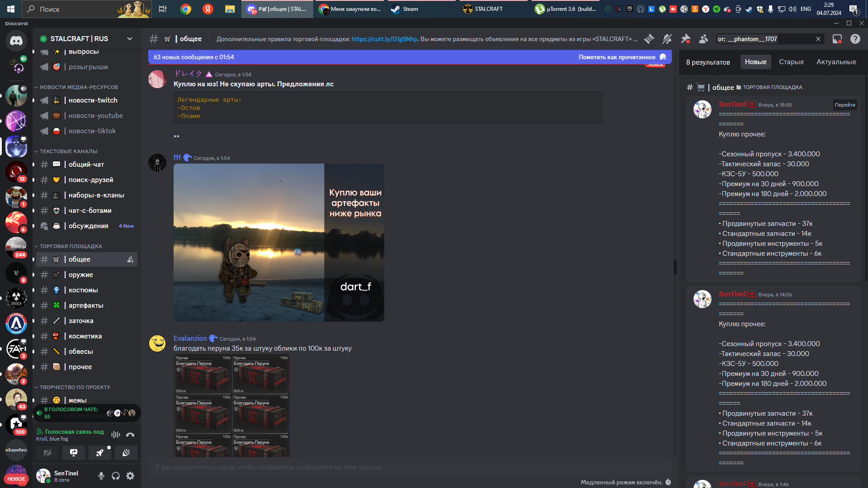Open dart_f sunset image attachment
This screenshot has height=488, width=868.
tap(279, 243)
